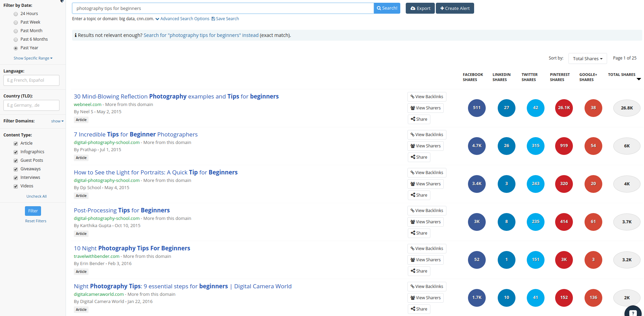Toggle the Guest Posts checkbox
Screen dimensions: 644x316
16,161
